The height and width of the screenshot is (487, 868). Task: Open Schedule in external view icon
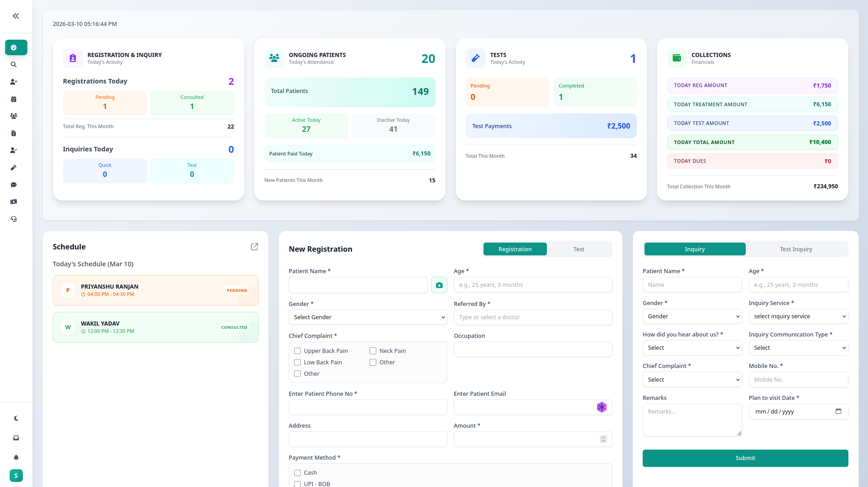point(255,247)
